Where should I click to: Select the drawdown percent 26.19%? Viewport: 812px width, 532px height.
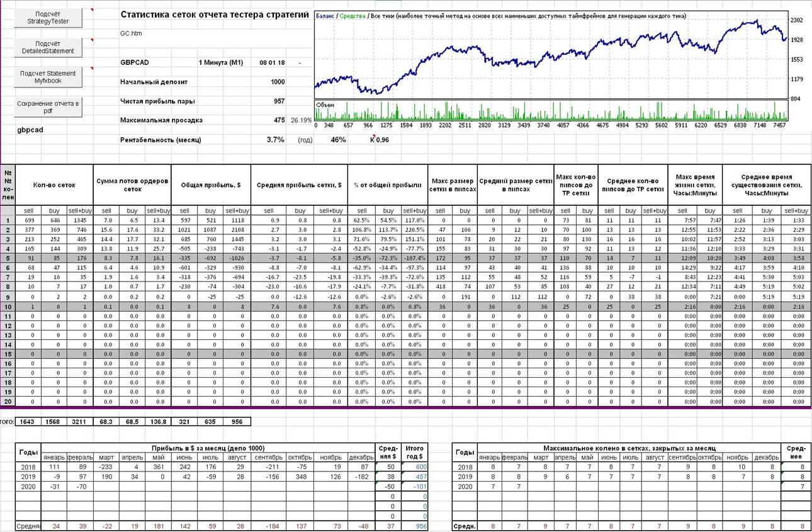(302, 120)
